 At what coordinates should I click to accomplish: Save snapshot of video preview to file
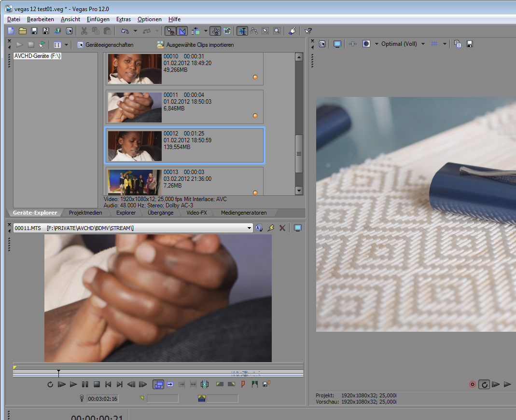pos(469,44)
